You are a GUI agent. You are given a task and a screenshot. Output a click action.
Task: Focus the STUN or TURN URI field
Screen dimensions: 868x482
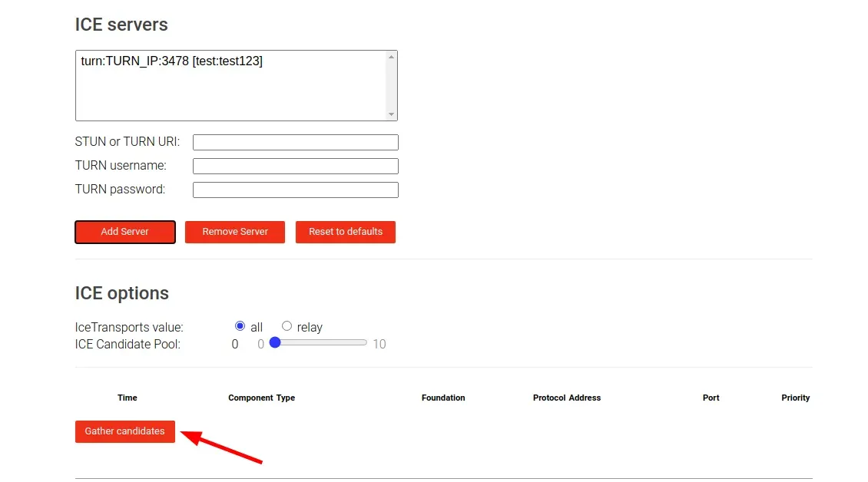point(295,142)
